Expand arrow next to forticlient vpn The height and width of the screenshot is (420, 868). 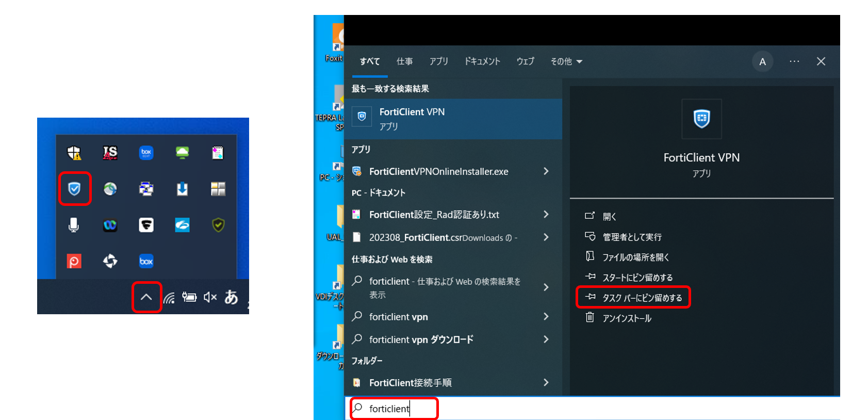[x=546, y=317]
